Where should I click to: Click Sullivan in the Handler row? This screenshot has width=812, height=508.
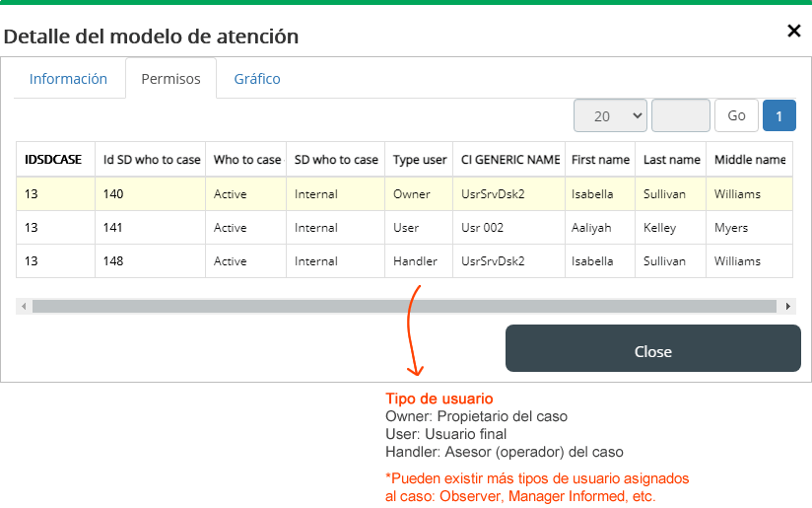671,260
